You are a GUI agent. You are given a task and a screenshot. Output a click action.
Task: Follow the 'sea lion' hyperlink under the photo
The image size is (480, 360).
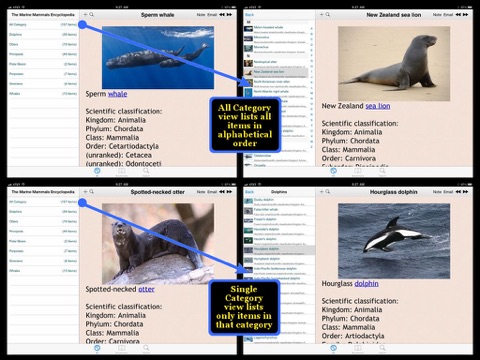(x=378, y=106)
